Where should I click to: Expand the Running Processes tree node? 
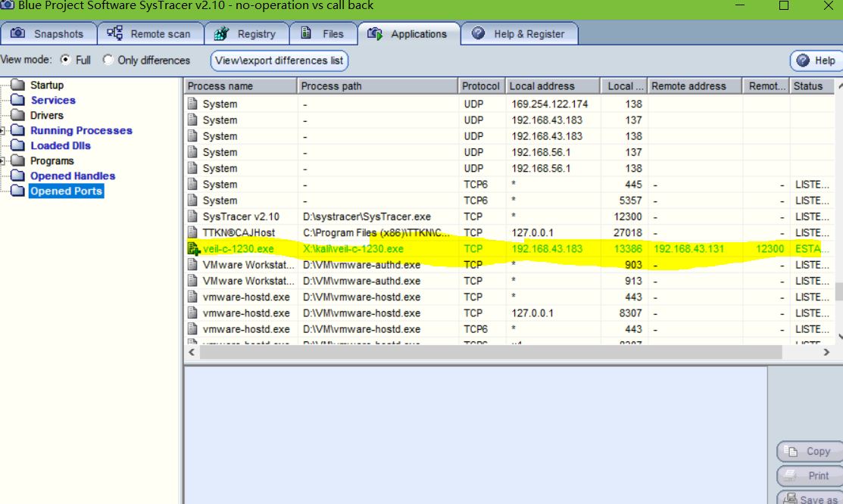3,131
